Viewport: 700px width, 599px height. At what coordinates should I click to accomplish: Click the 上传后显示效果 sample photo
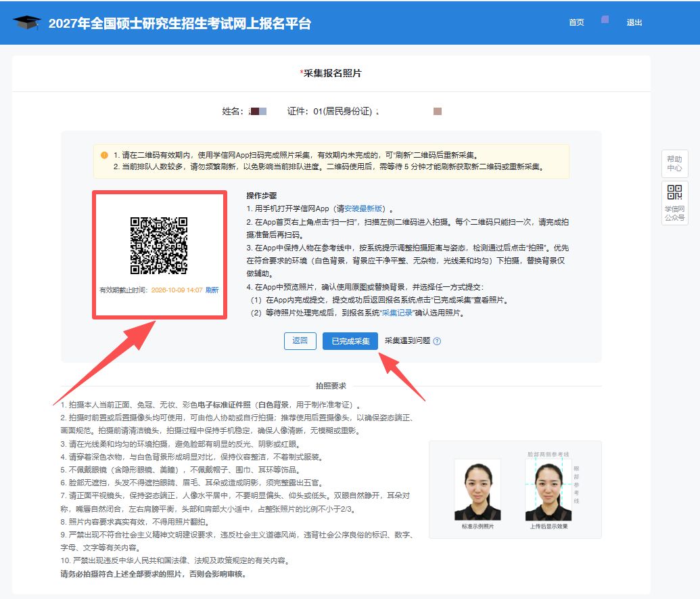549,489
